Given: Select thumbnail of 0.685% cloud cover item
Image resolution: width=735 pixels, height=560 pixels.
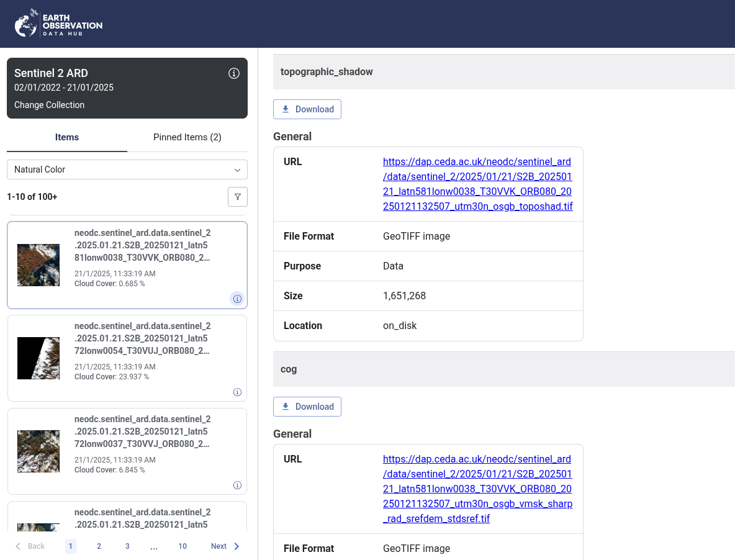Looking at the screenshot, I should [x=38, y=265].
